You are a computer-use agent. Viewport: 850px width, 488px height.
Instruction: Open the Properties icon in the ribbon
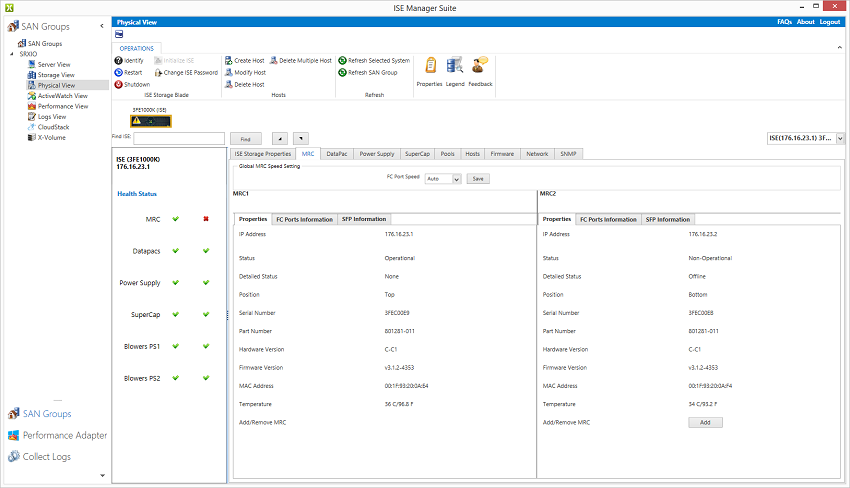pos(430,66)
